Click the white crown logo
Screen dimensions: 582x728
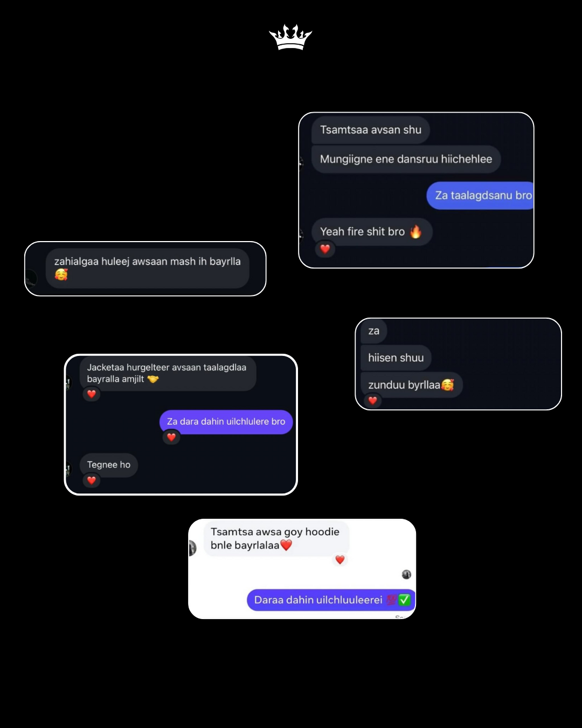tap(290, 37)
